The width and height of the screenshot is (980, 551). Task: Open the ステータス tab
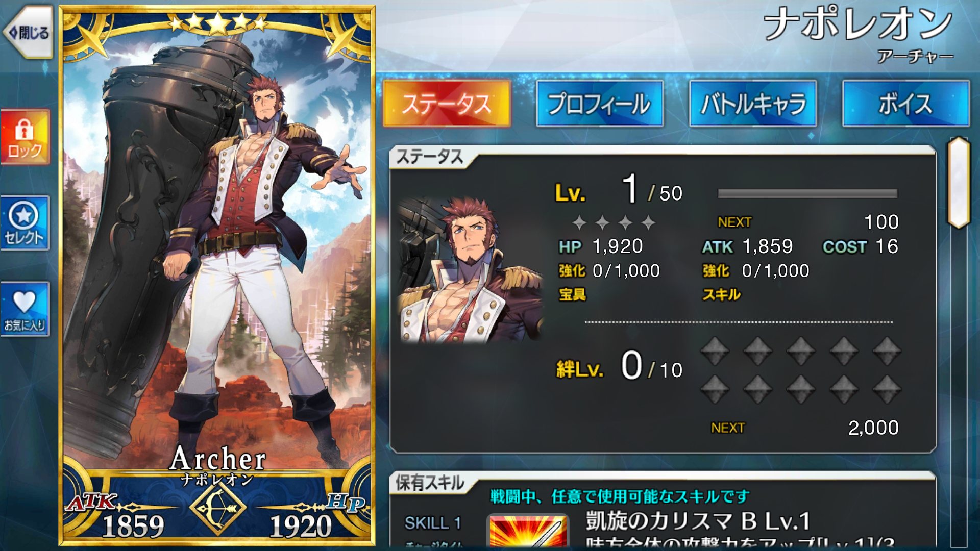coord(447,104)
